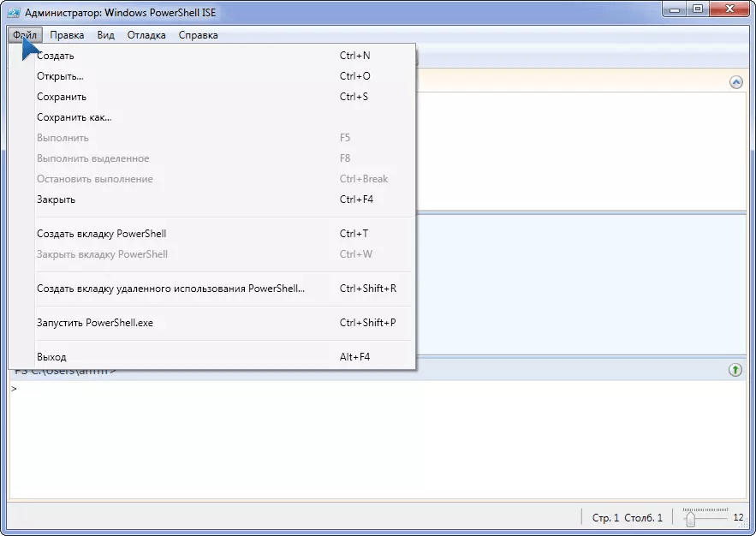Minimize the PowerShell ISE window
Image resolution: width=756 pixels, height=536 pixels.
tap(675, 9)
